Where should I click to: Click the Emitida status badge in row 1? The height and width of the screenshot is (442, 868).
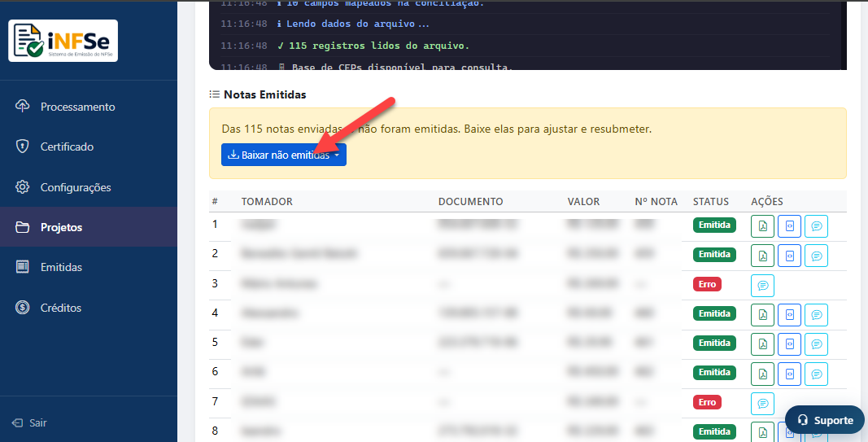tap(713, 225)
